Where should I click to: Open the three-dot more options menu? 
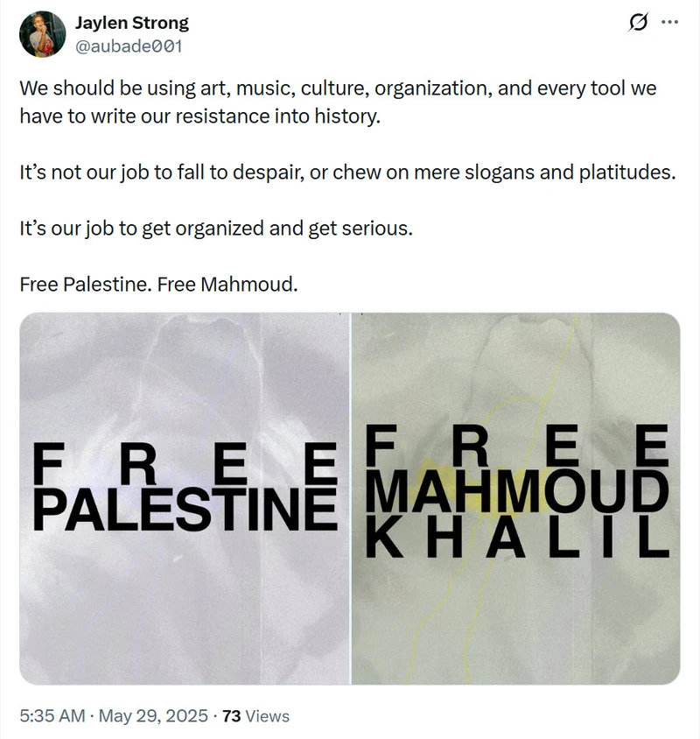670,22
